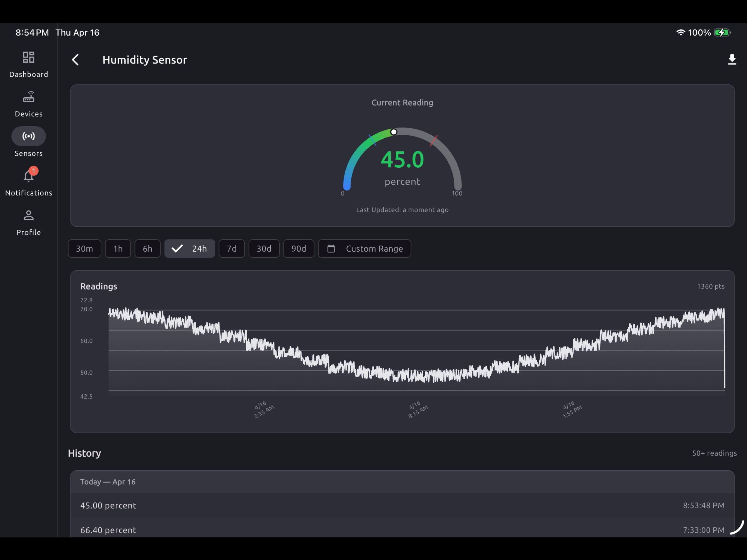
Task: Select the 45.00 percent history row
Action: [x=402, y=506]
